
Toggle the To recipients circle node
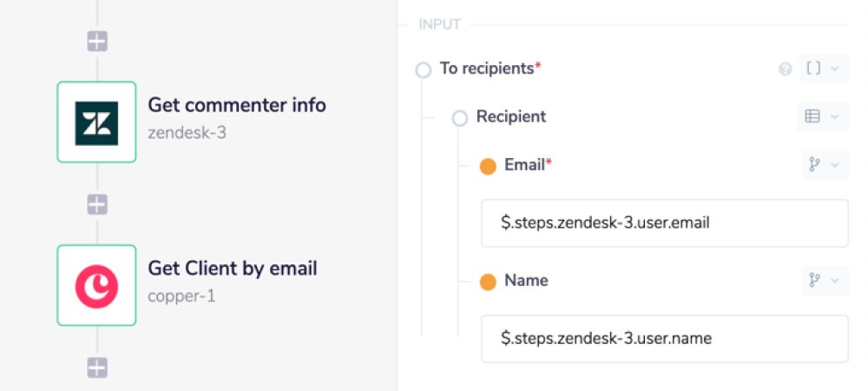click(424, 70)
